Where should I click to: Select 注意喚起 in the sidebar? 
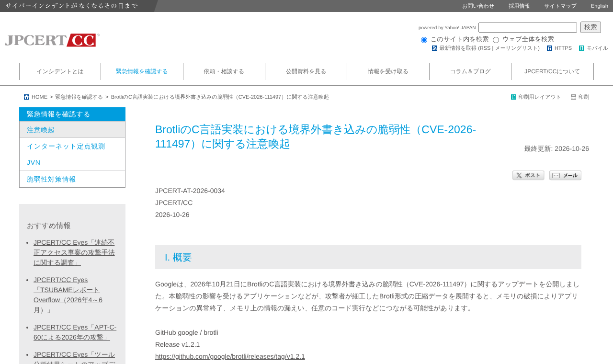click(72, 130)
